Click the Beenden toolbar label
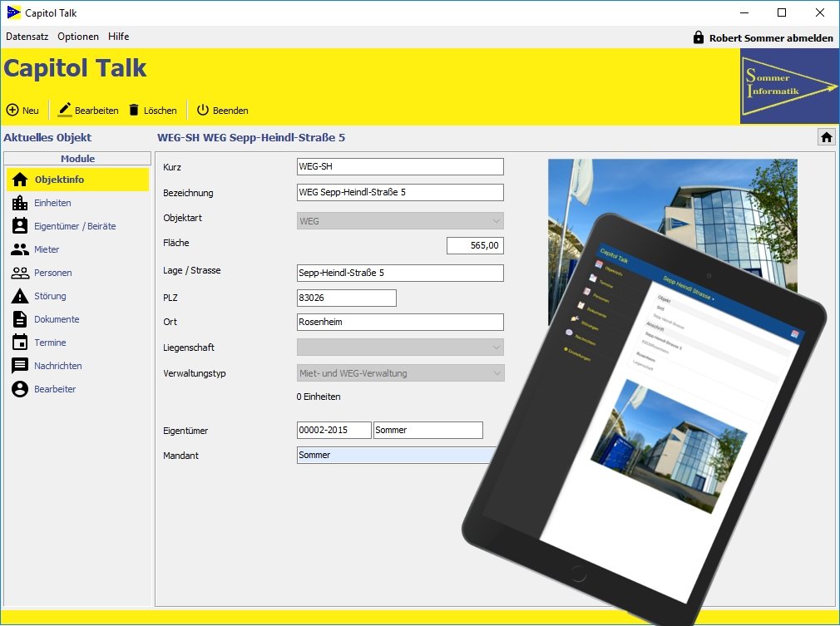This screenshot has width=840, height=626. [x=230, y=111]
